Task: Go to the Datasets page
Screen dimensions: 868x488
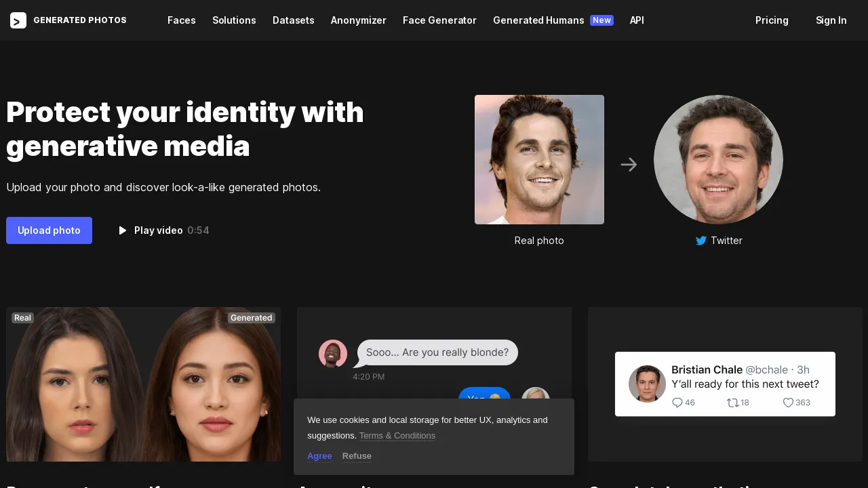Action: click(x=294, y=20)
